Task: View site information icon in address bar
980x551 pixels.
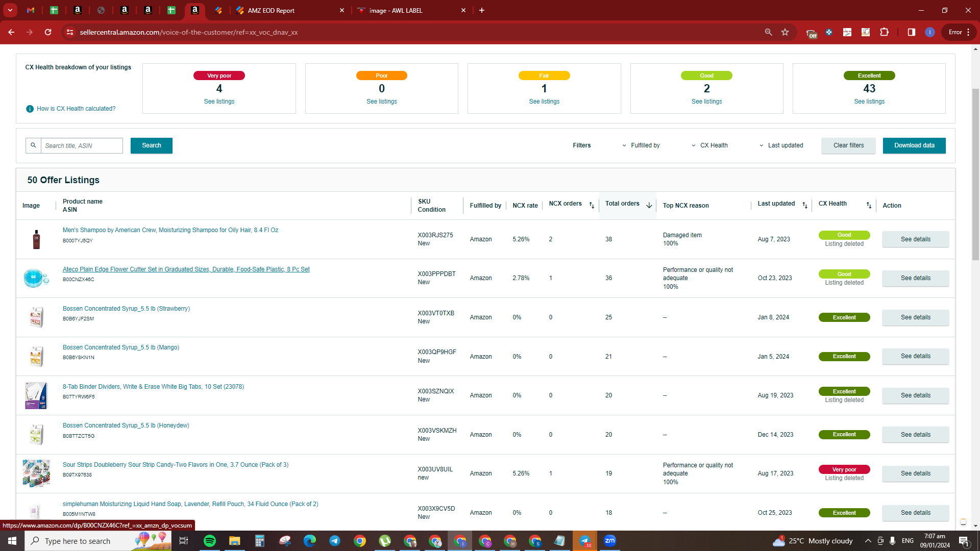Action: 70,32
